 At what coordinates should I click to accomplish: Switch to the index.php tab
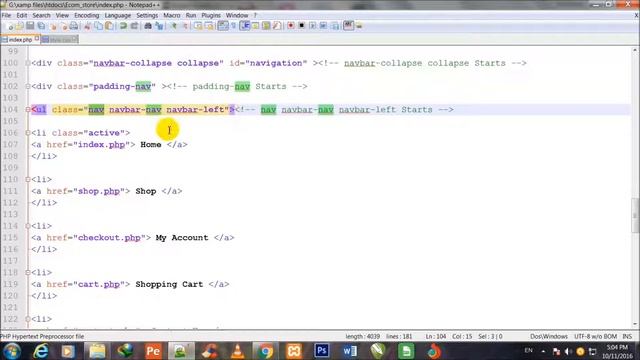pos(20,40)
